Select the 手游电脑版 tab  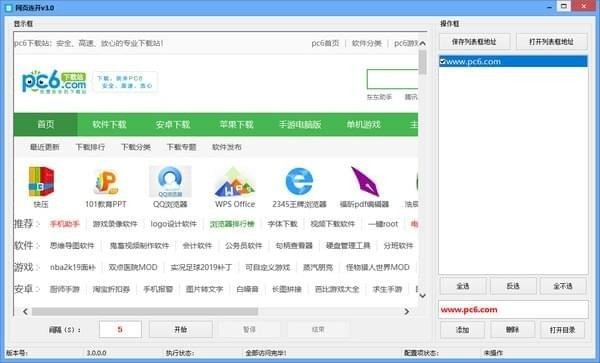pos(300,124)
